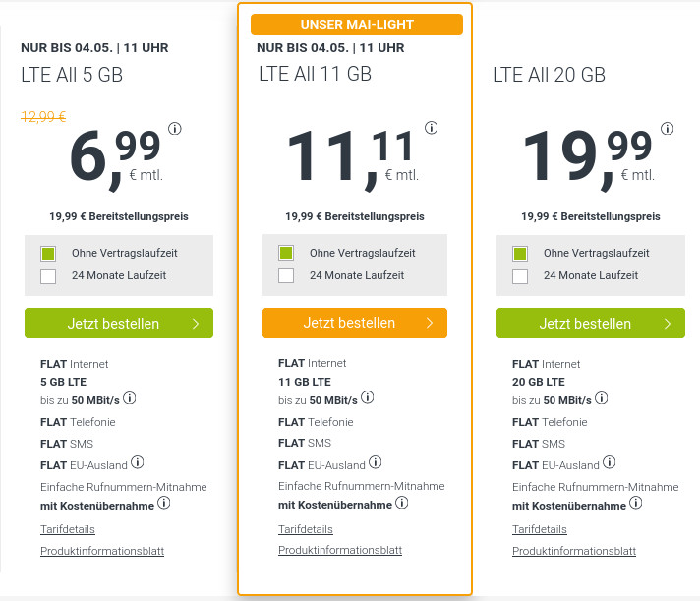The height and width of the screenshot is (601, 700).
Task: Show EU-Ausland info in LTE All 11 GB
Action: [375, 463]
